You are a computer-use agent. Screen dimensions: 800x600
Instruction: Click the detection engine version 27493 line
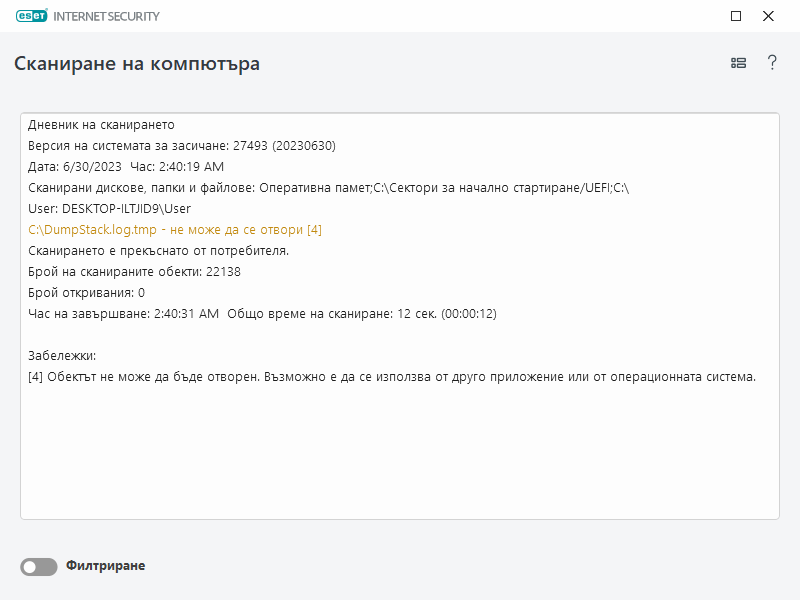point(180,145)
